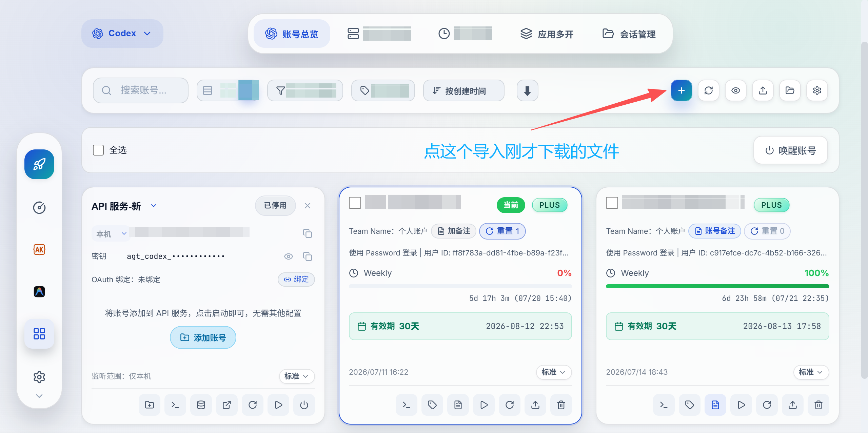Click the refresh icon in the toolbar
868x433 pixels.
pos(708,90)
